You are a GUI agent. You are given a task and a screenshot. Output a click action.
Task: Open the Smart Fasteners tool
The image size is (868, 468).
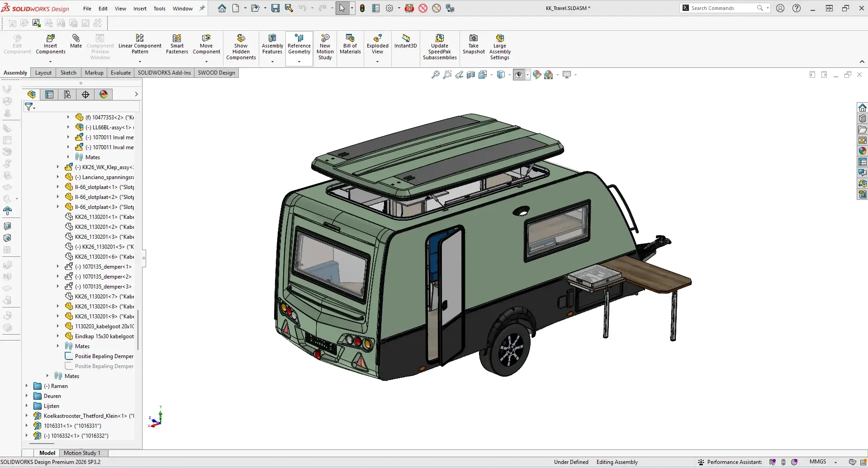pyautogui.click(x=177, y=44)
